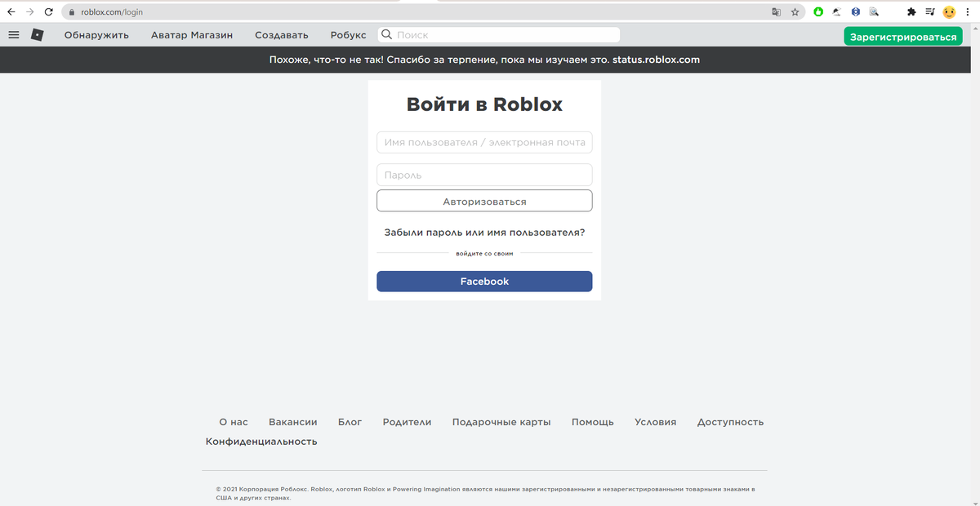Focus the username or email field

point(484,142)
